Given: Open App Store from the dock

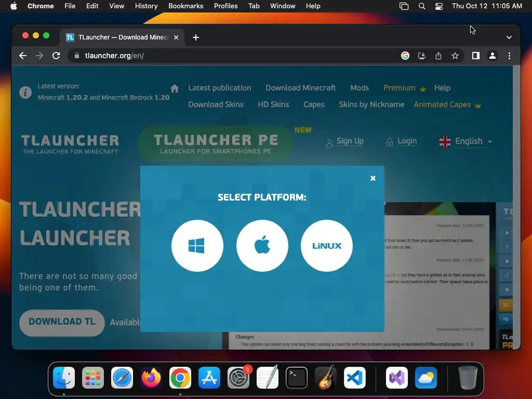Looking at the screenshot, I should click(x=209, y=378).
